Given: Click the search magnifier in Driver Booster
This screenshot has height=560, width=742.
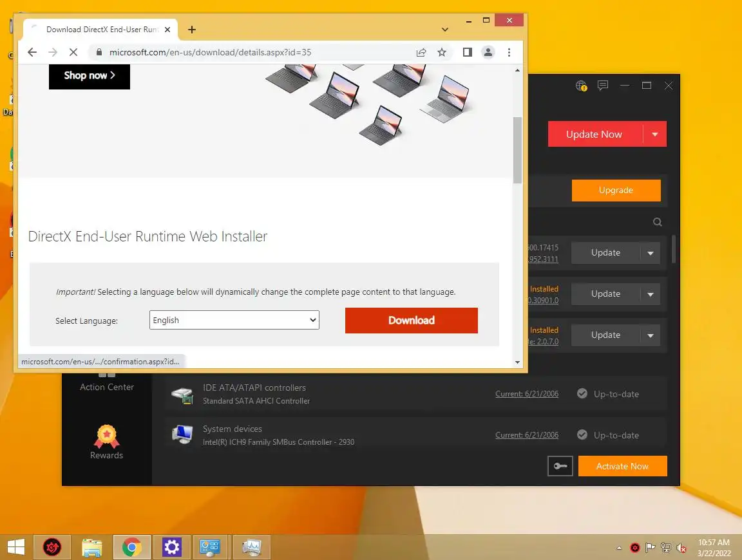Looking at the screenshot, I should (657, 222).
